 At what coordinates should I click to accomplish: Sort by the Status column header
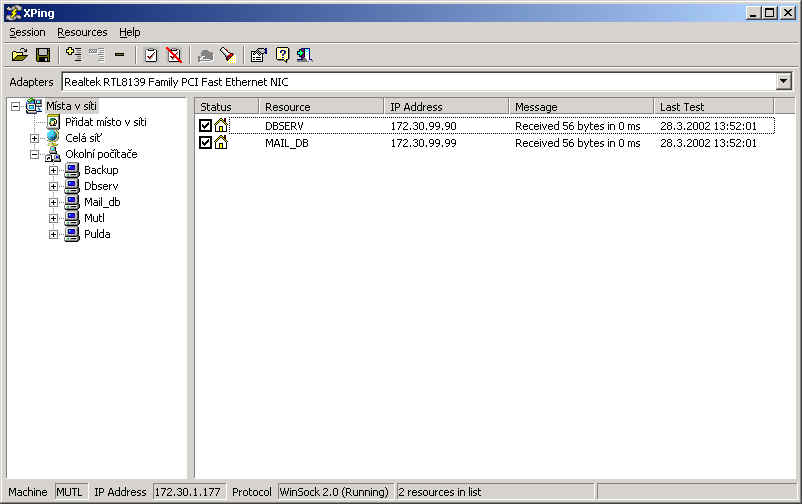pos(227,106)
